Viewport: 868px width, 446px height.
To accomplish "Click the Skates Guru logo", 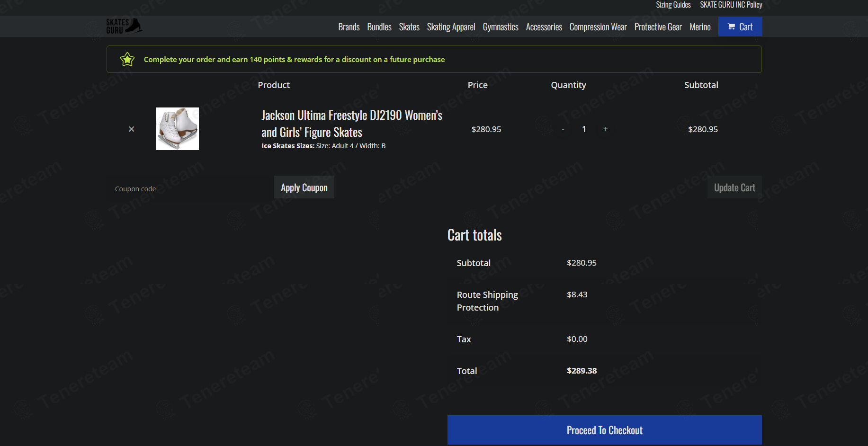I will coord(124,27).
